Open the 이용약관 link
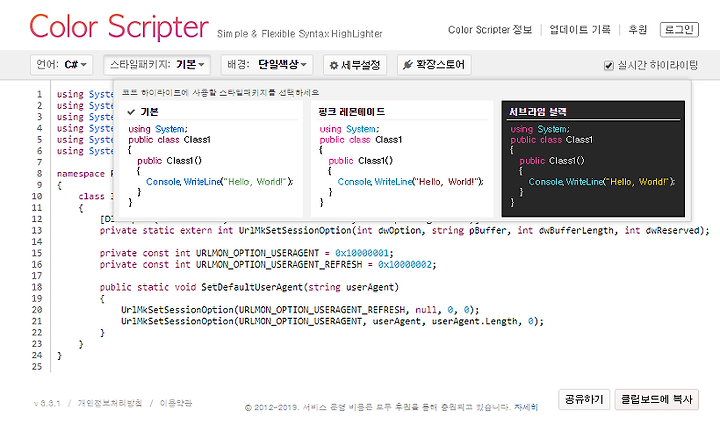The height and width of the screenshot is (424, 720). point(176,403)
